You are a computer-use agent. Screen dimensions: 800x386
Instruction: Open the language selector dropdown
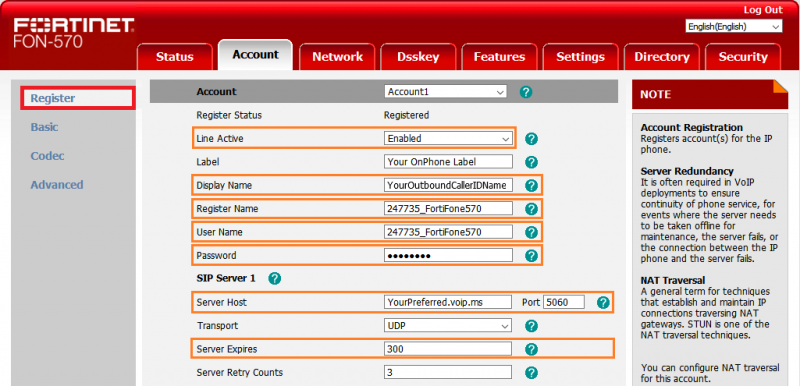tap(734, 27)
